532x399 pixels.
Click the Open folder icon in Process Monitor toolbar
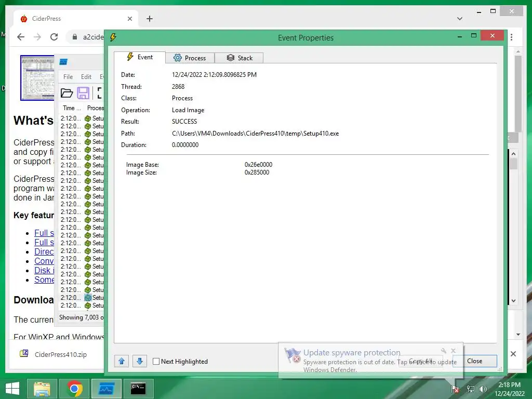tap(67, 93)
